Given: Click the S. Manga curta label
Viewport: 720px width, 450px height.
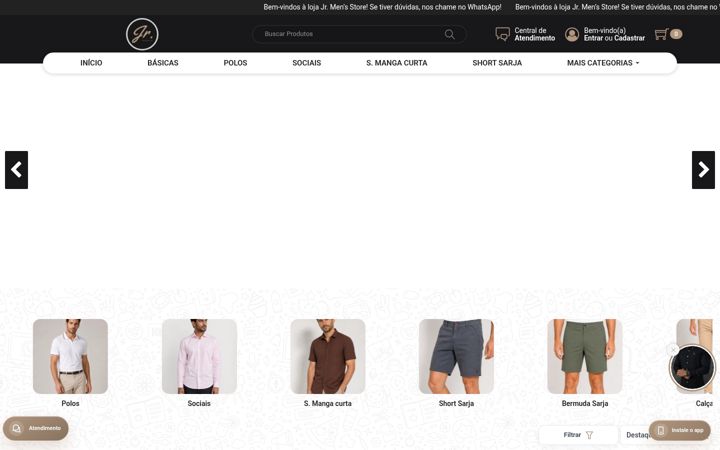Looking at the screenshot, I should pos(328,404).
